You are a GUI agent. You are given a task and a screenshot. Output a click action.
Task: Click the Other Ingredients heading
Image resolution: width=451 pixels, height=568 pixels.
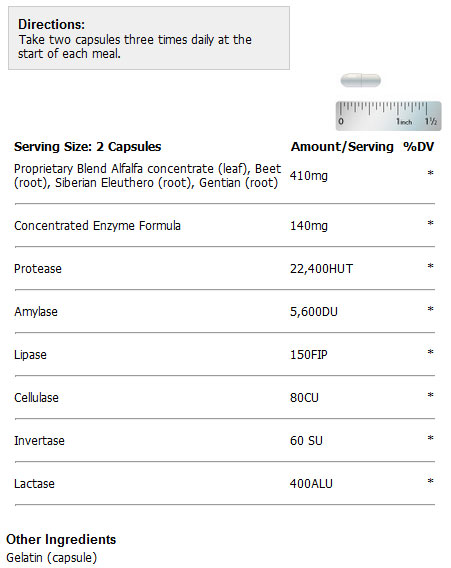coord(61,539)
